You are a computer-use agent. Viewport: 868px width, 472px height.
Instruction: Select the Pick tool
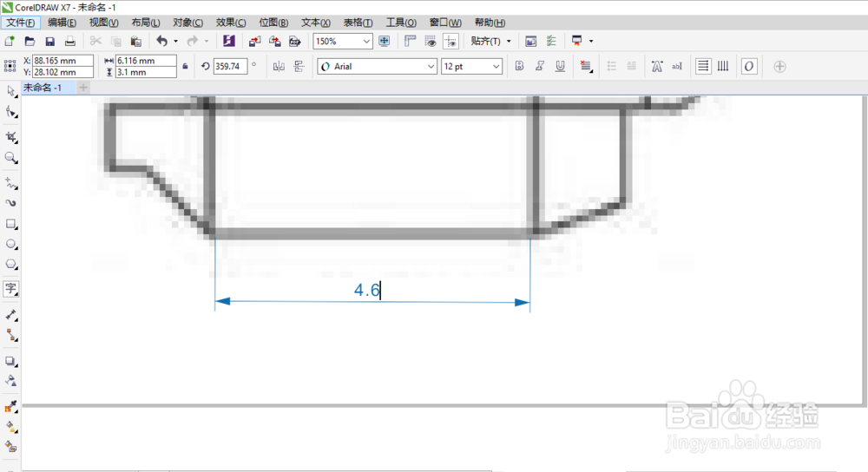point(11,91)
